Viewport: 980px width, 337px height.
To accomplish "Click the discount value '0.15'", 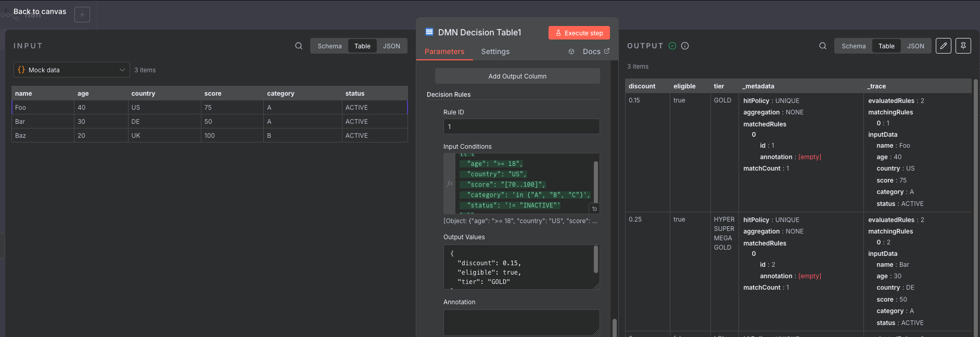I will tap(634, 100).
